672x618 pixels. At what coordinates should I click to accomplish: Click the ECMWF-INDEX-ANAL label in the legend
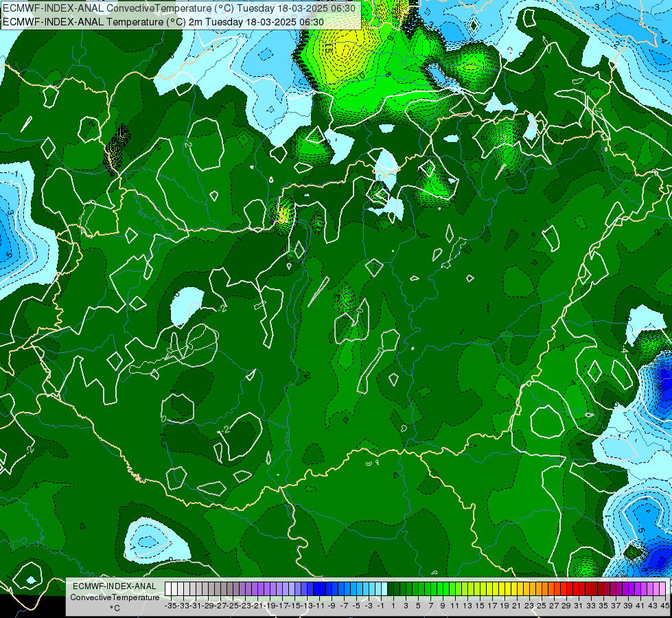114,586
